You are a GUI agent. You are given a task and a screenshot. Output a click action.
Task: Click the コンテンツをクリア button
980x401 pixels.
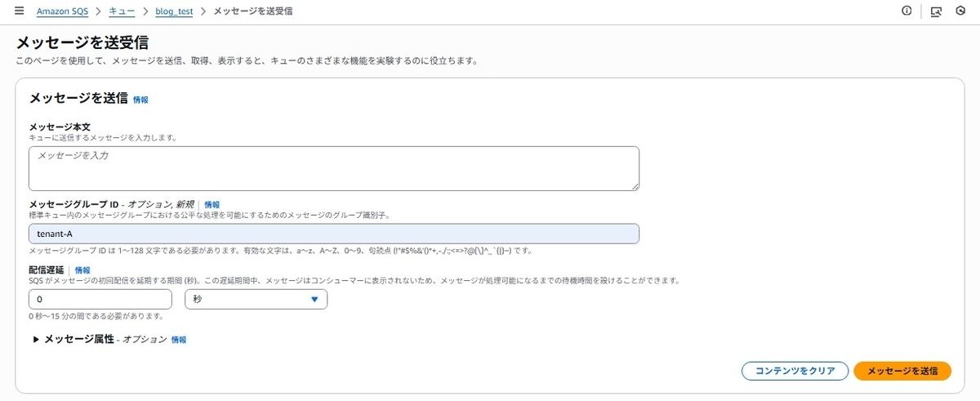(x=795, y=371)
